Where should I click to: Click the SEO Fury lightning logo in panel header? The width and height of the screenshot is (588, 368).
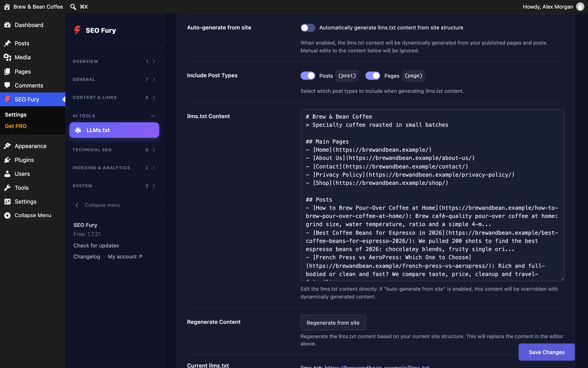click(77, 30)
